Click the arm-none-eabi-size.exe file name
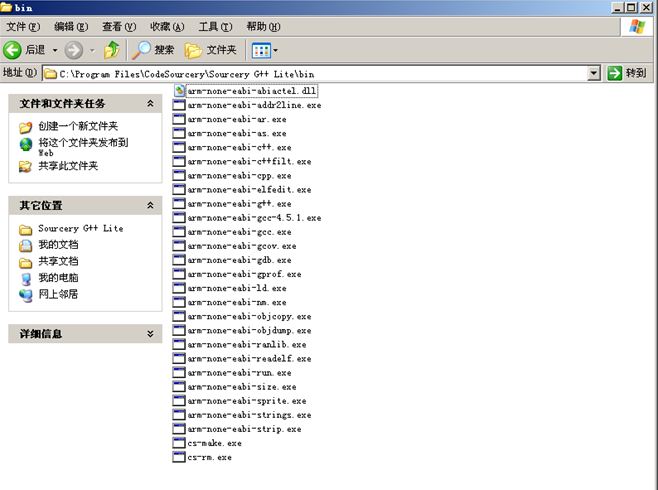Viewport: 658px width, 490px height. [242, 387]
